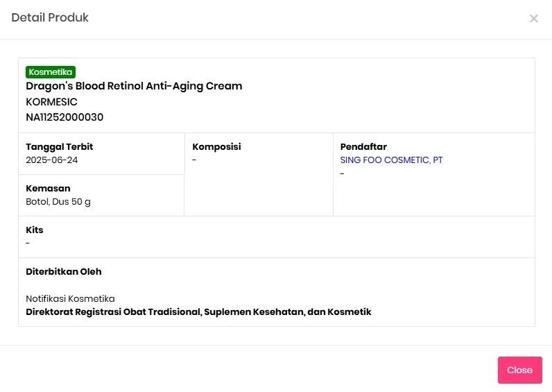Open the SING FOO COSMETIC, PT link
The image size is (552, 392).
[x=391, y=160]
